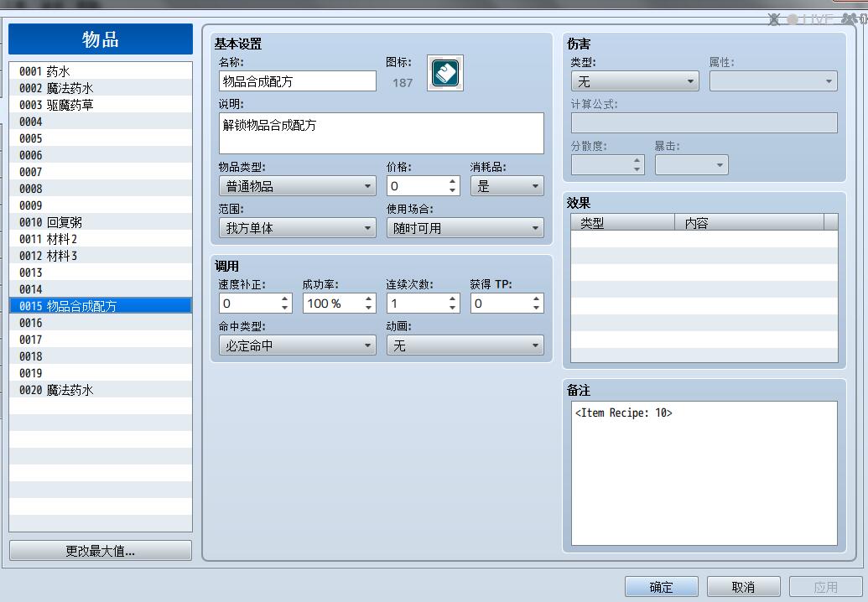Viewport: 868px width, 602px height.
Task: Select item 0012 材料3
Action: coord(101,256)
